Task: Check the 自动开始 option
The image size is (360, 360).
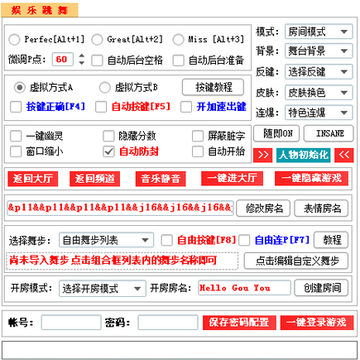Action: point(198,152)
